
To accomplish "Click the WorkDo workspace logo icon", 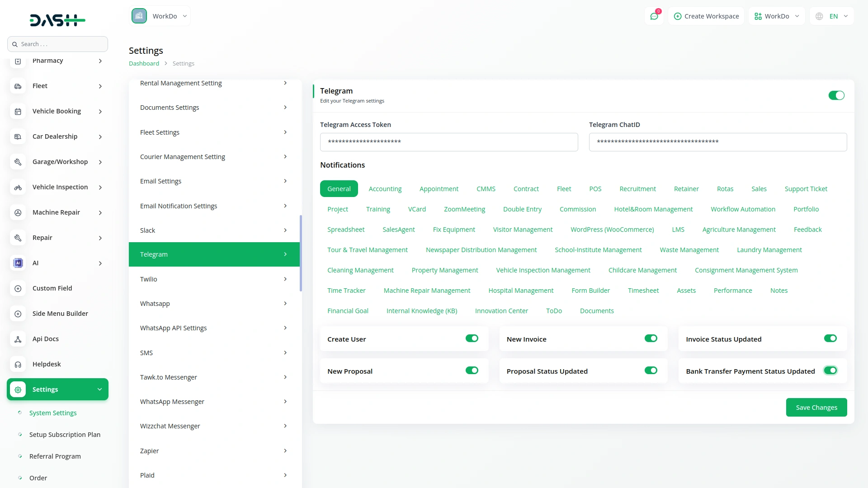I will click(x=139, y=16).
